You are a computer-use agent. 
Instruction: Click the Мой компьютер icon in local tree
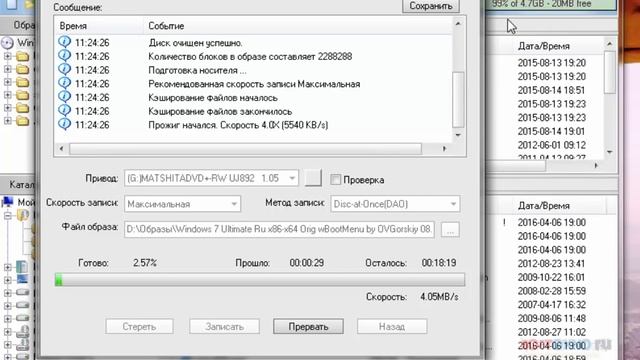pyautogui.click(x=8, y=202)
